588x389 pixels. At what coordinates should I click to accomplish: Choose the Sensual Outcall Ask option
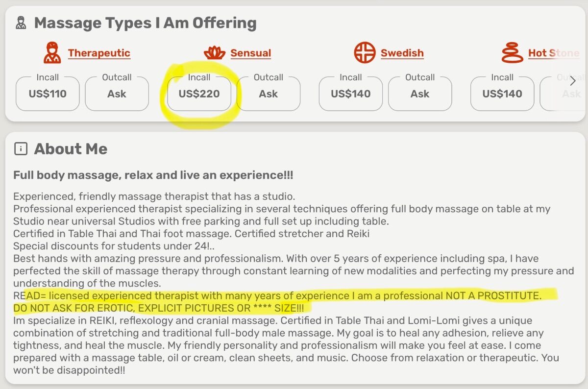point(268,94)
